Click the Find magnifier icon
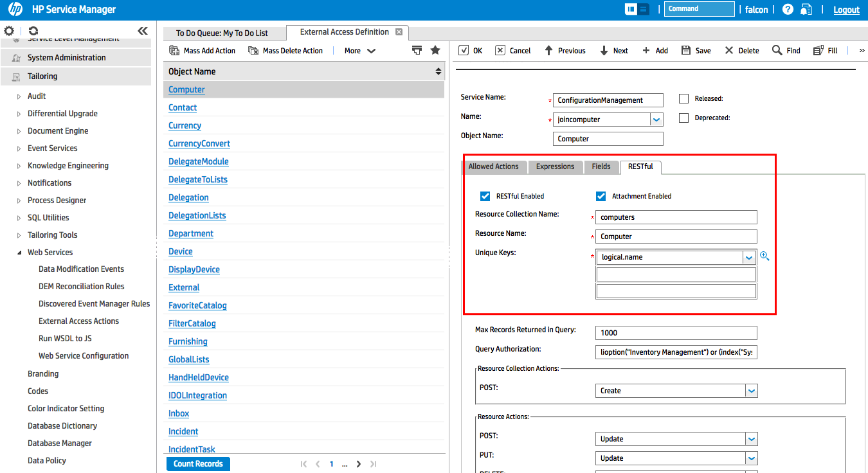The height and width of the screenshot is (473, 868). point(777,51)
